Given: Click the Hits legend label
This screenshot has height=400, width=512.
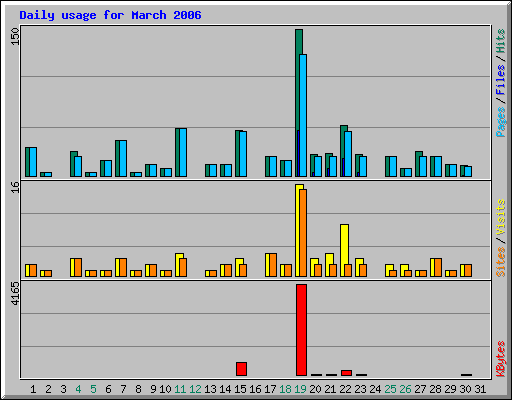Looking at the screenshot, I should click(x=501, y=41).
